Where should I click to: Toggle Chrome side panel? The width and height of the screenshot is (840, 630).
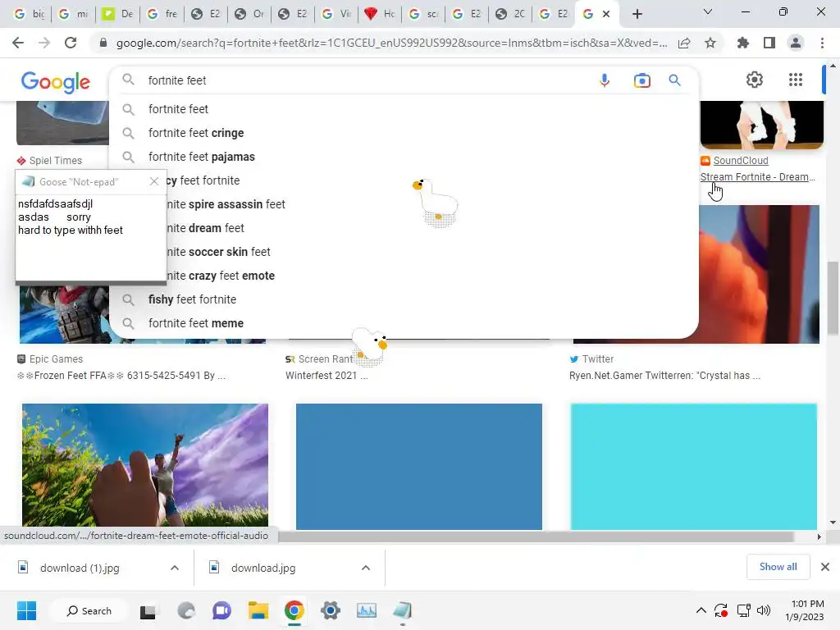click(x=769, y=43)
